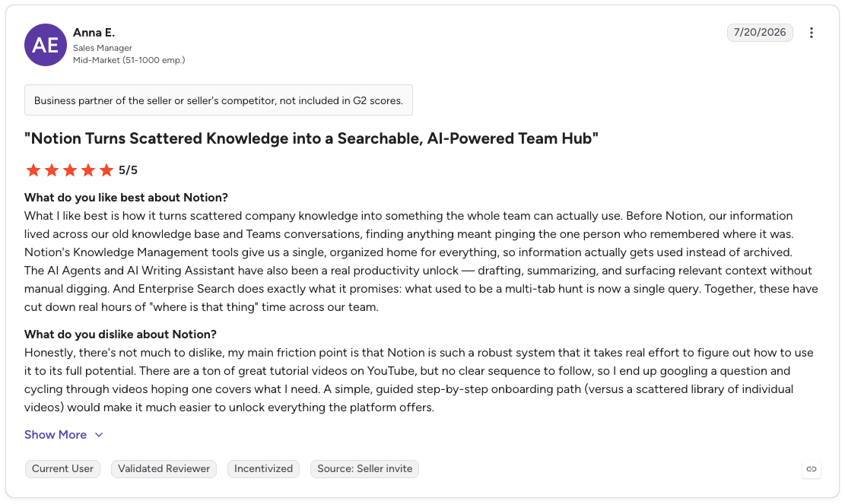Expand the Show More chevron
This screenshot has height=504, width=845.
[x=99, y=435]
